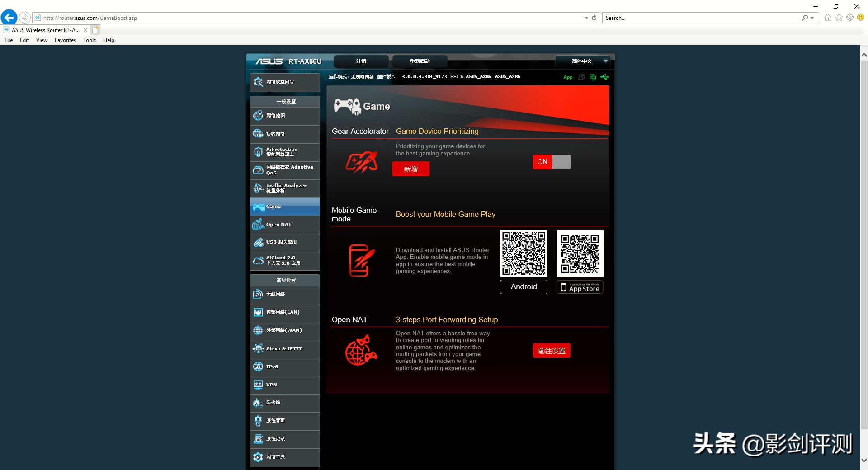The image size is (868, 470).
Task: Open 系统管理 administration page
Action: coord(284,421)
